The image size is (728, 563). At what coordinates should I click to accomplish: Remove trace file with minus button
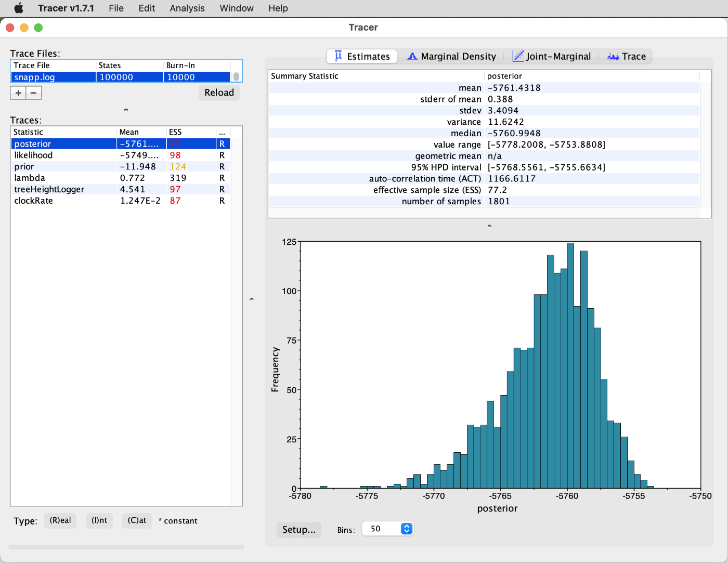click(x=34, y=93)
